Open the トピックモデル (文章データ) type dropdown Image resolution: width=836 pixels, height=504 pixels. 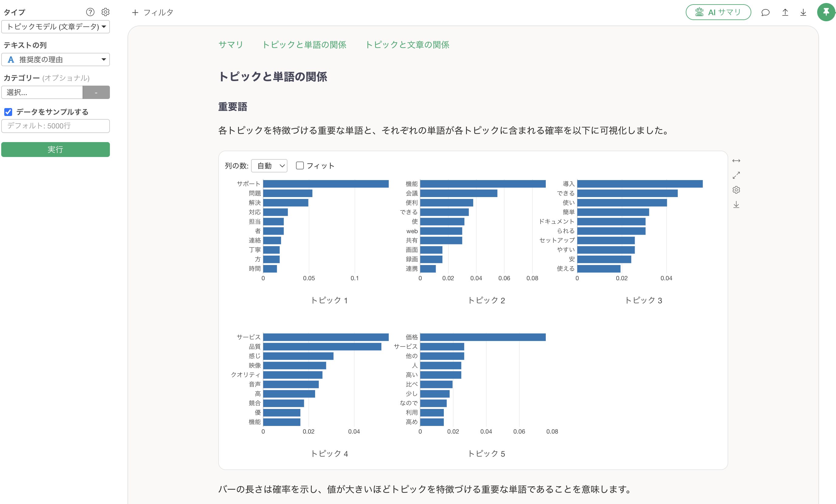pos(56,26)
